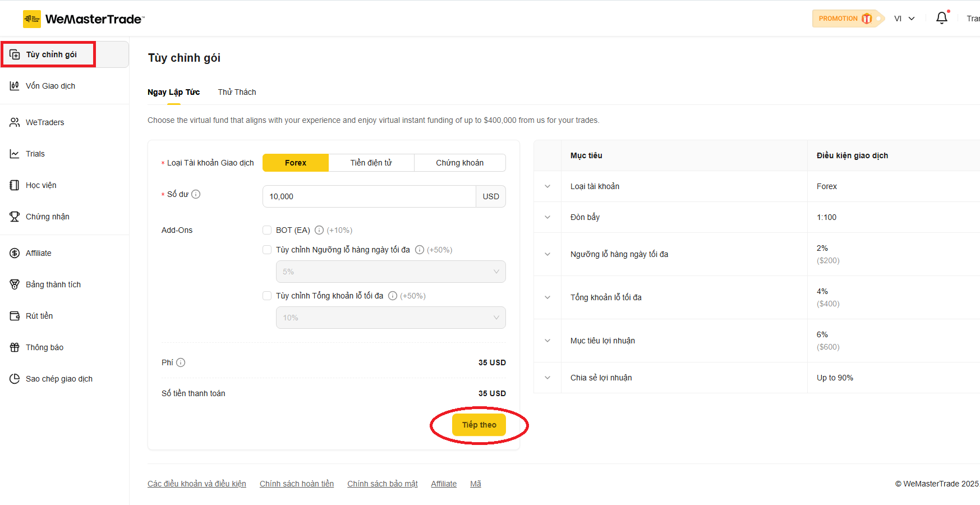Open Các điều khoản và điều kiện link
This screenshot has width=980, height=505.
197,484
